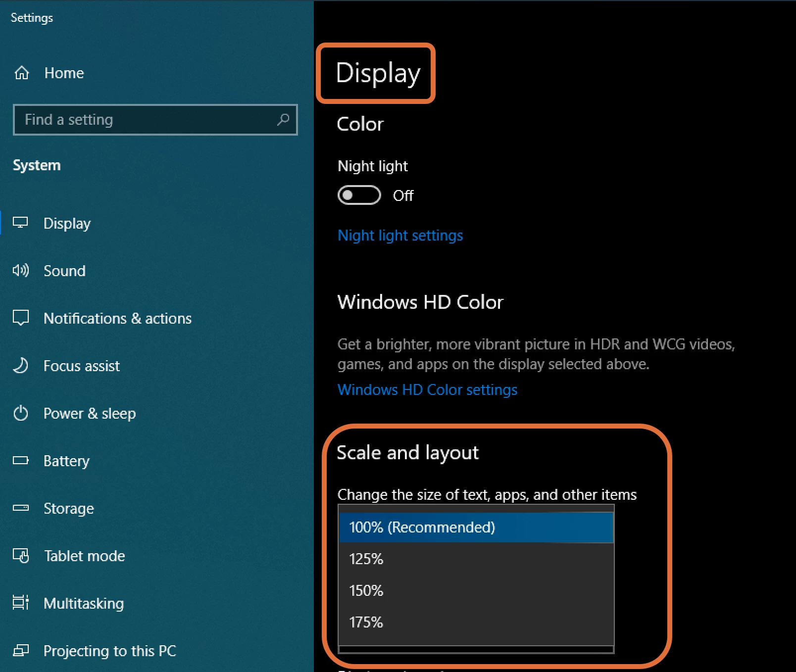Click the Power & sleep icon
Screen dimensions: 796x672
[21, 413]
